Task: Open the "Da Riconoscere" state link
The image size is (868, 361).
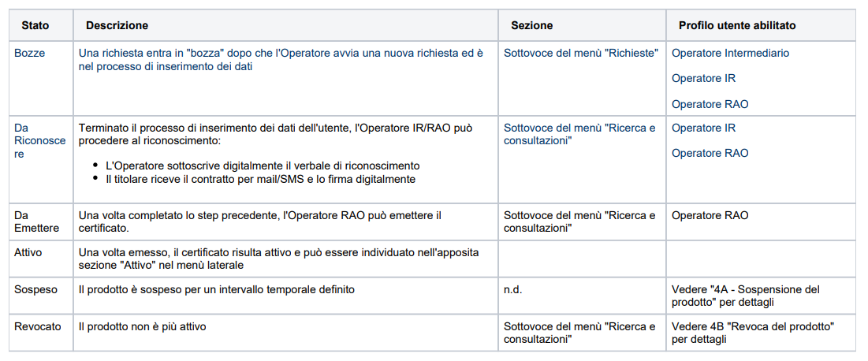Action: pyautogui.click(x=39, y=140)
